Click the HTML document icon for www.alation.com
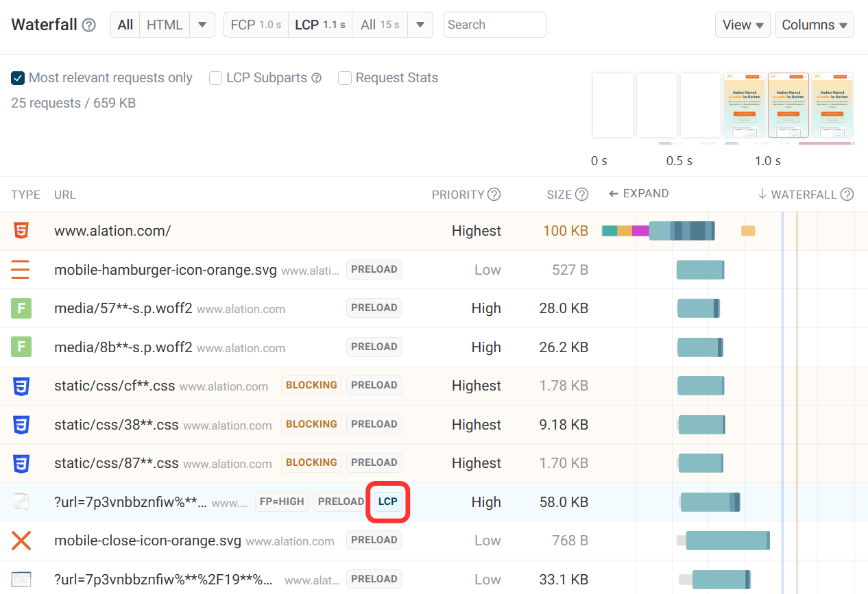 [20, 231]
